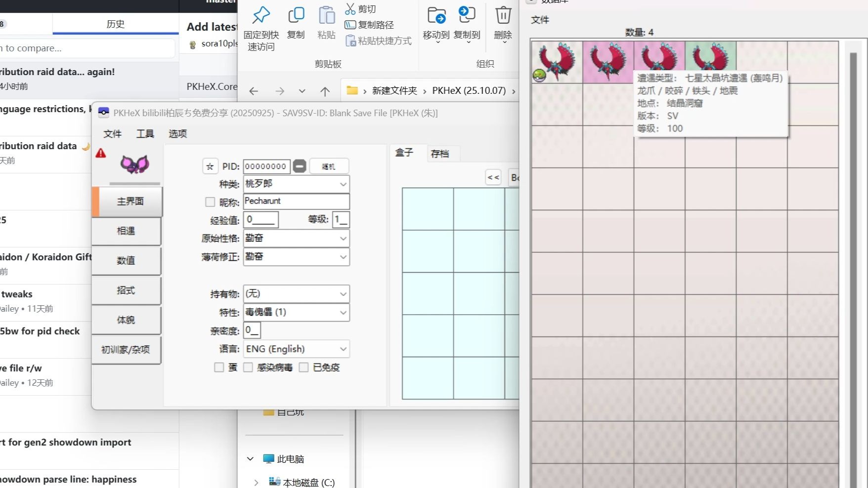The width and height of the screenshot is (868, 488).
Task: Select the first Pecharunt thumbnail in the database
Action: 557,62
